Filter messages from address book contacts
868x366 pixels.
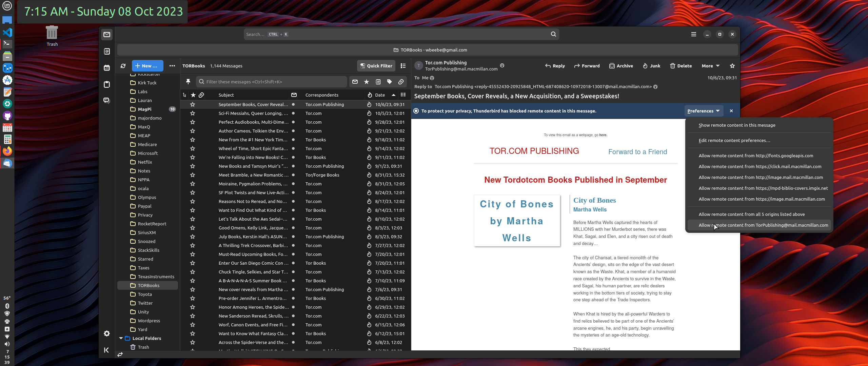click(x=378, y=82)
